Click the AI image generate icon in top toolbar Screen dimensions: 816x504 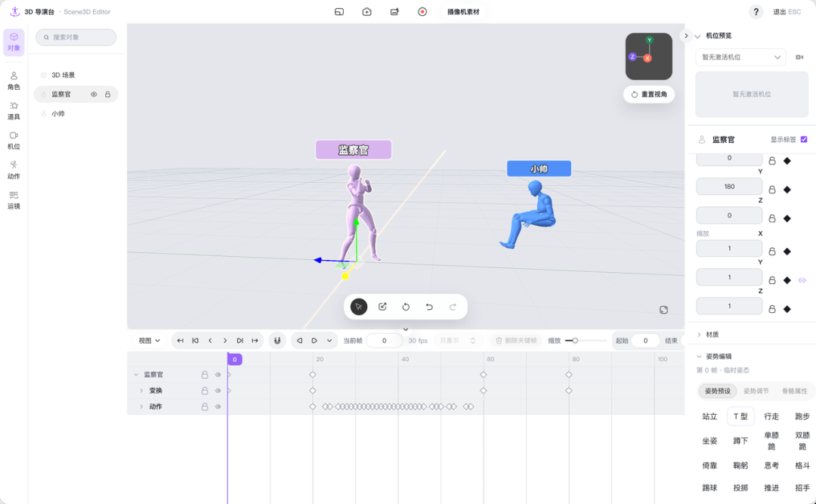(x=395, y=11)
